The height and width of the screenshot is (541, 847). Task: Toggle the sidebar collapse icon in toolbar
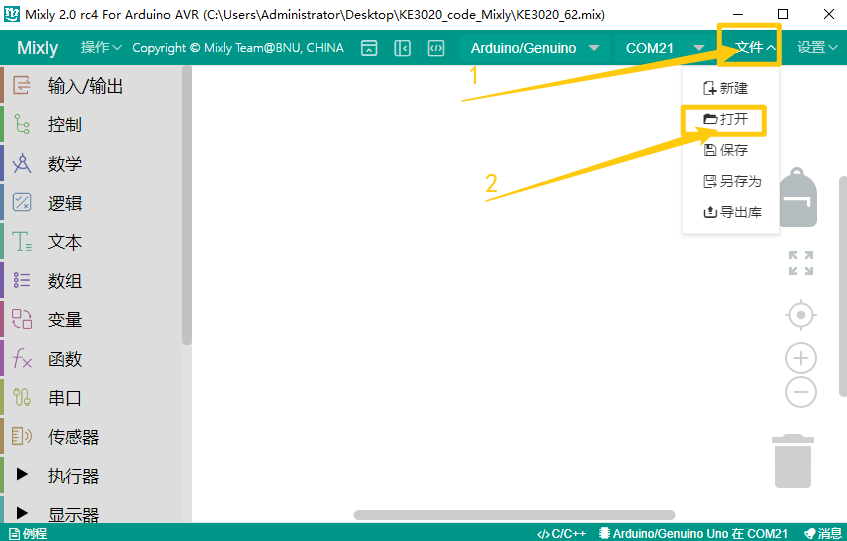point(402,48)
